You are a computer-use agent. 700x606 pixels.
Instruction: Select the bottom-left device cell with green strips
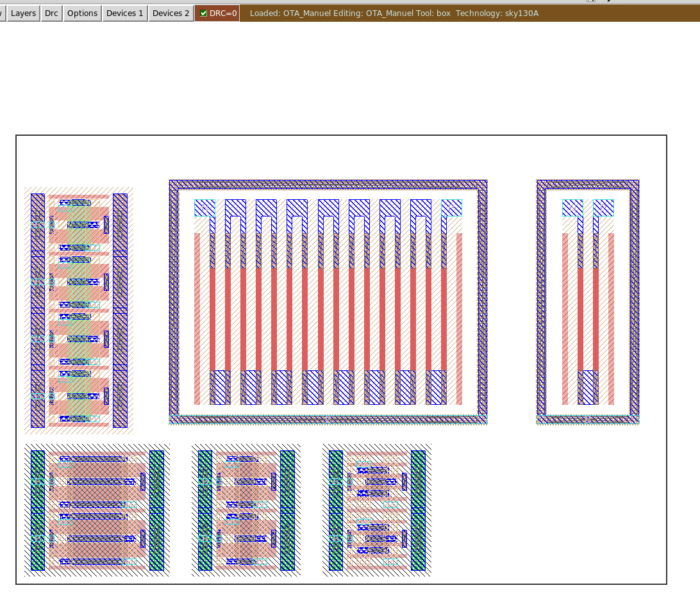point(97,510)
